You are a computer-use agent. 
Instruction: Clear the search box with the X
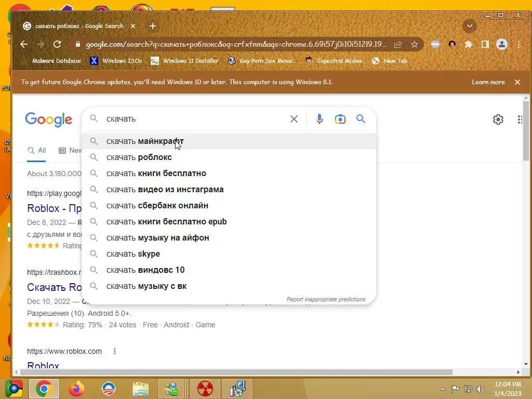[294, 119]
